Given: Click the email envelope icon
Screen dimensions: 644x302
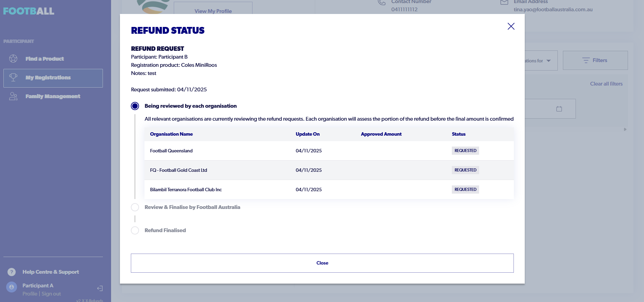Looking at the screenshot, I should coord(504,2).
